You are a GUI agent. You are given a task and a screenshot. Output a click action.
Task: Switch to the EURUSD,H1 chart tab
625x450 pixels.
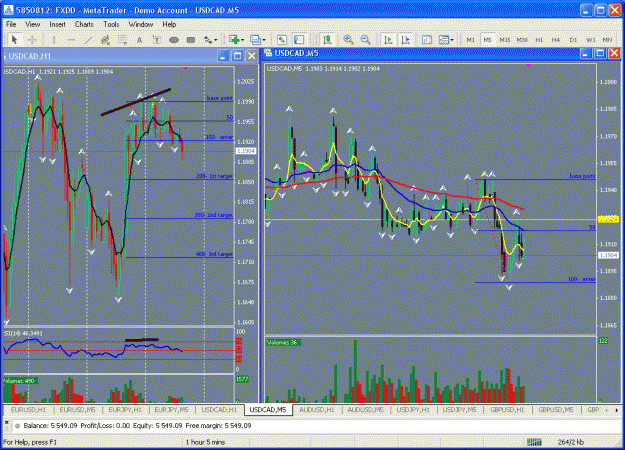click(x=28, y=409)
